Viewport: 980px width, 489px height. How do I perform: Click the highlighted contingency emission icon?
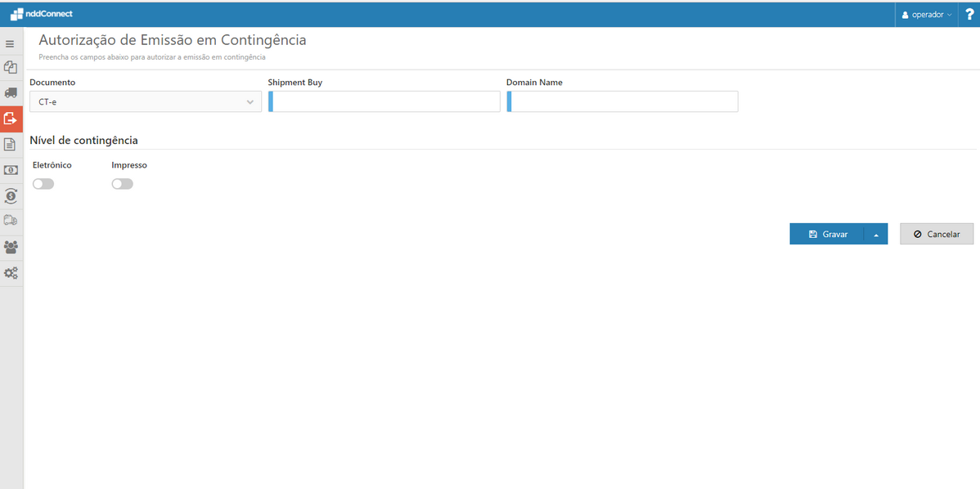[x=11, y=119]
